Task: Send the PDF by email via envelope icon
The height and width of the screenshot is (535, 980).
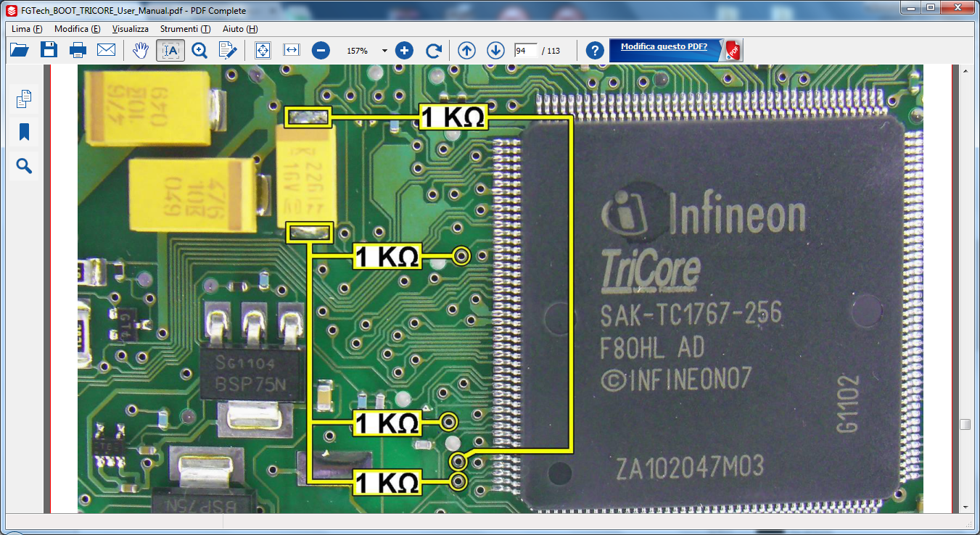Action: (x=107, y=50)
